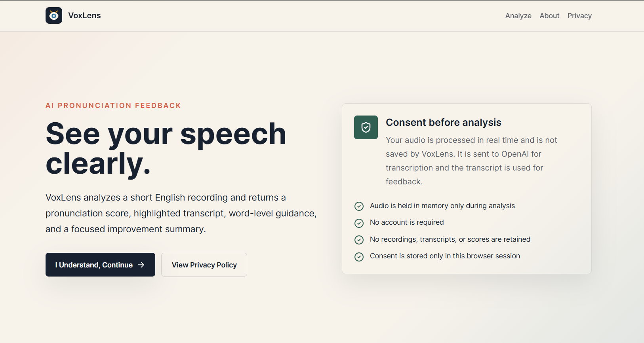644x343 pixels.
Task: Click the 'AI PRONUNCIATION FEEDBACK' label
Action: pos(113,106)
